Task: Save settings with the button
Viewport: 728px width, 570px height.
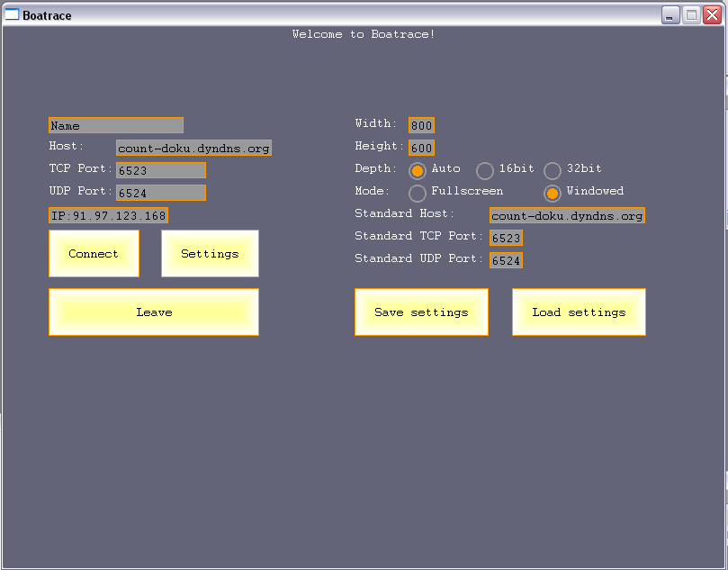Action: point(421,312)
